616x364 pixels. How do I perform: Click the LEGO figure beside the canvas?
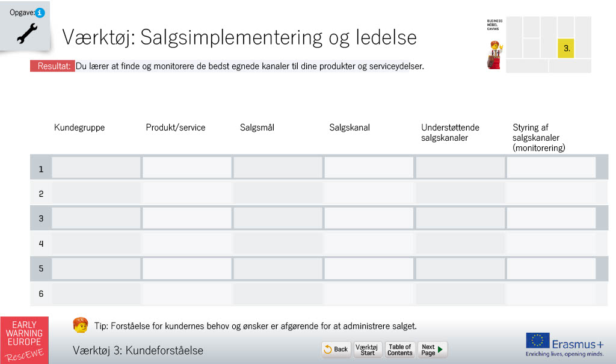[495, 55]
